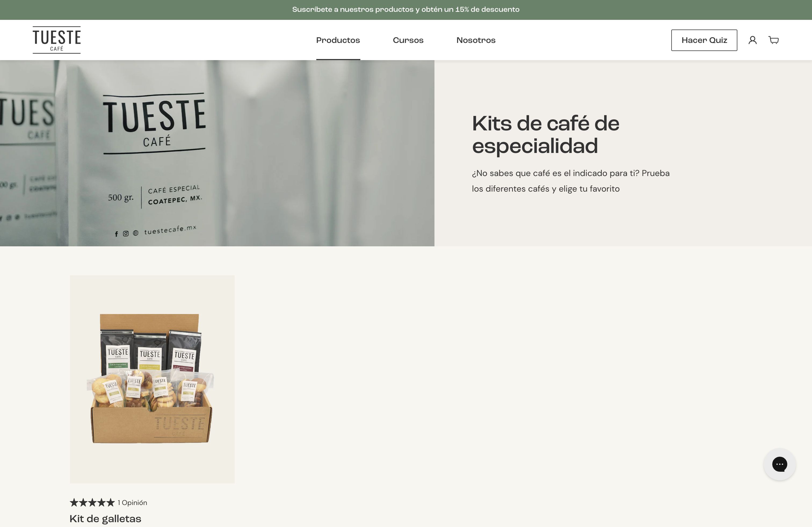The height and width of the screenshot is (527, 812).
Task: Open the subscription discount announcement banner
Action: [x=406, y=10]
